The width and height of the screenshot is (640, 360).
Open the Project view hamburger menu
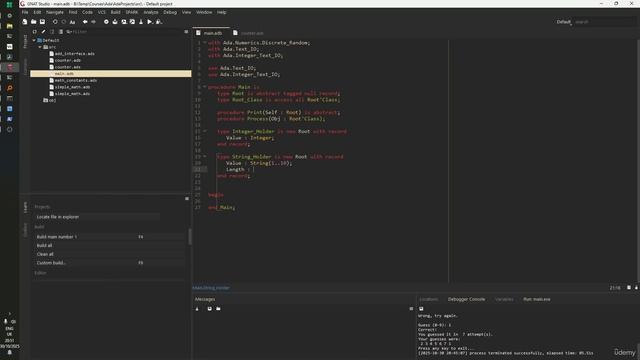pyautogui.click(x=186, y=31)
